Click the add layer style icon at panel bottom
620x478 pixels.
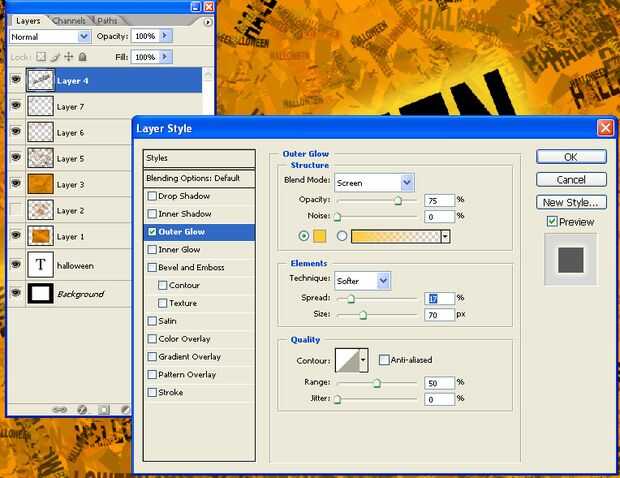[x=82, y=410]
